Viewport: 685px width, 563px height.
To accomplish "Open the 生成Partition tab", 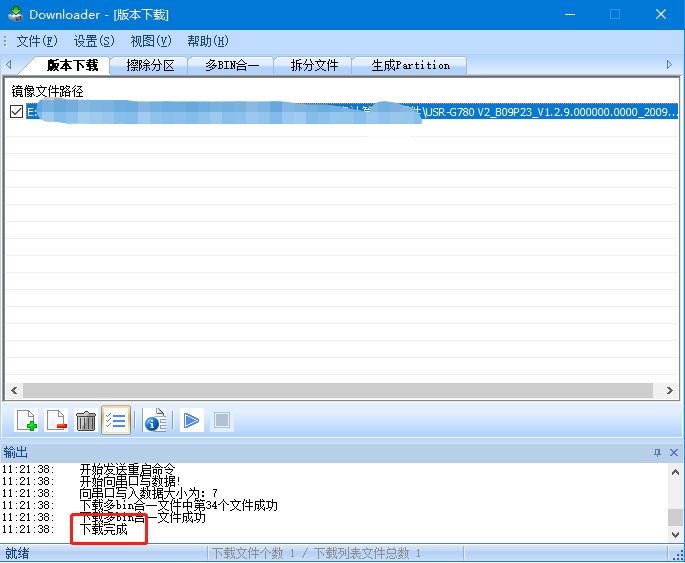I will coord(410,65).
